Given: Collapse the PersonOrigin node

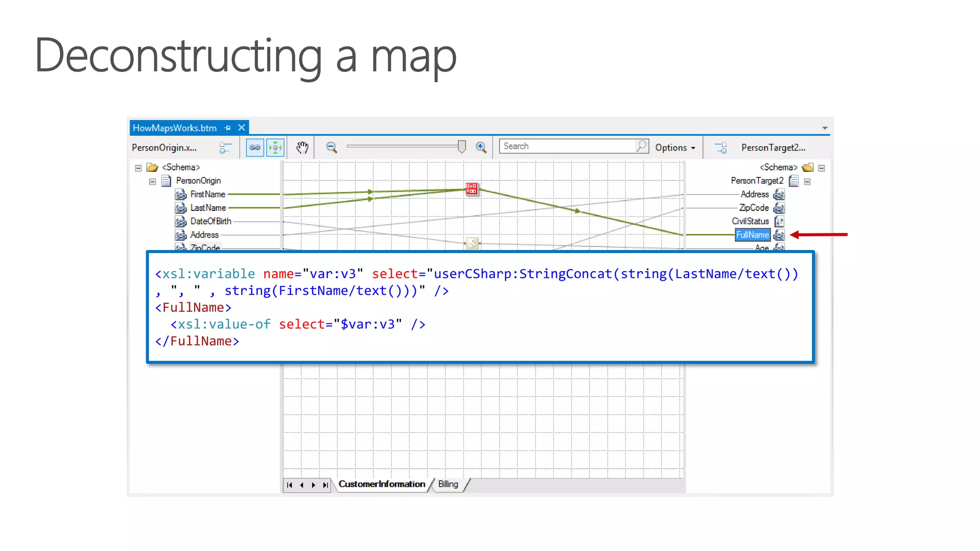Looking at the screenshot, I should (x=152, y=181).
